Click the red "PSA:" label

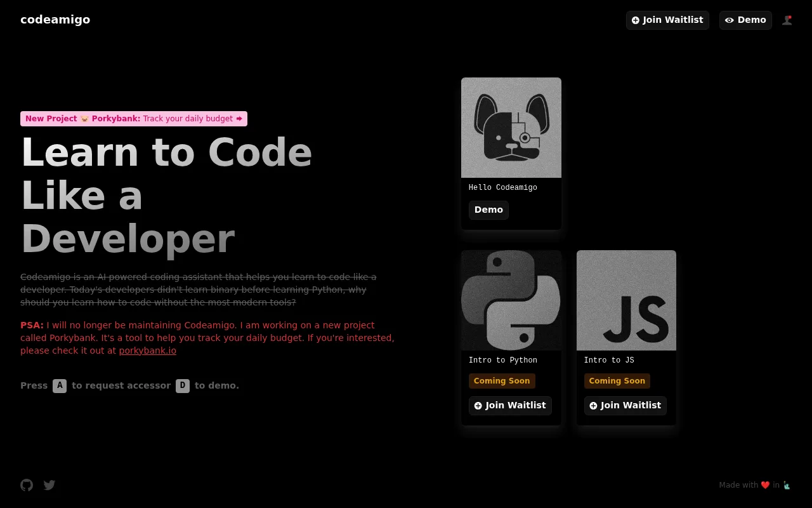[x=32, y=325]
